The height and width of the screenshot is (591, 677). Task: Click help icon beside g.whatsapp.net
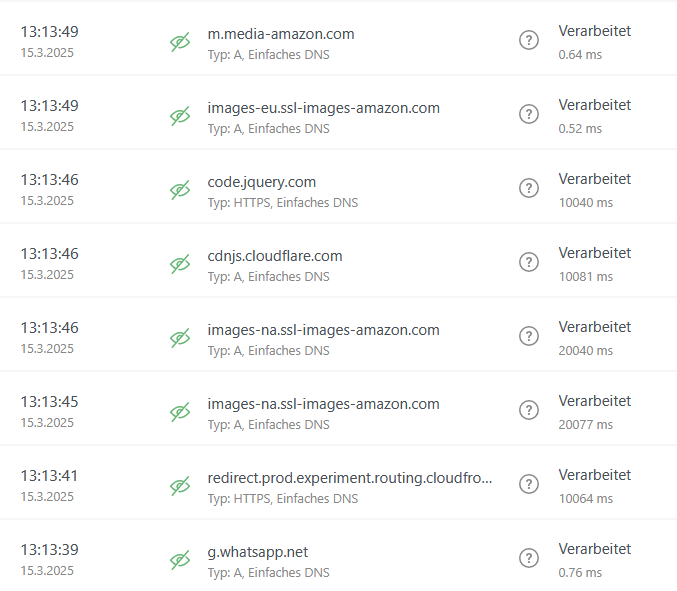click(528, 558)
